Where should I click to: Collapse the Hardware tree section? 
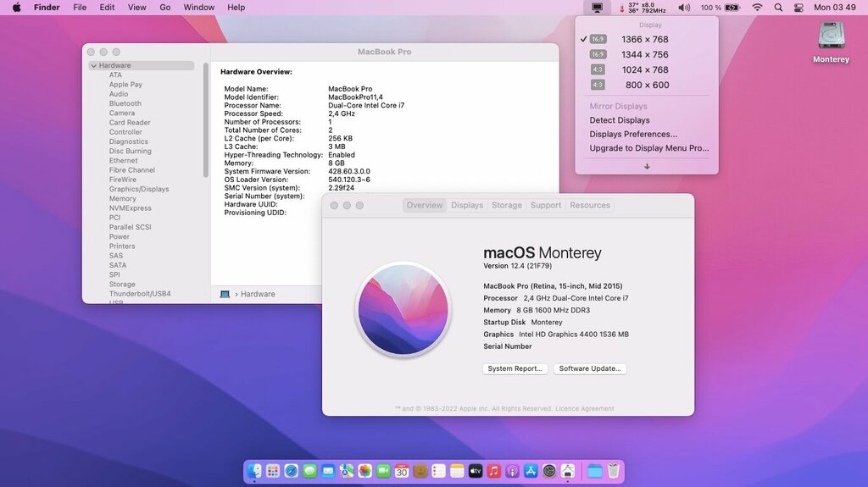(93, 65)
